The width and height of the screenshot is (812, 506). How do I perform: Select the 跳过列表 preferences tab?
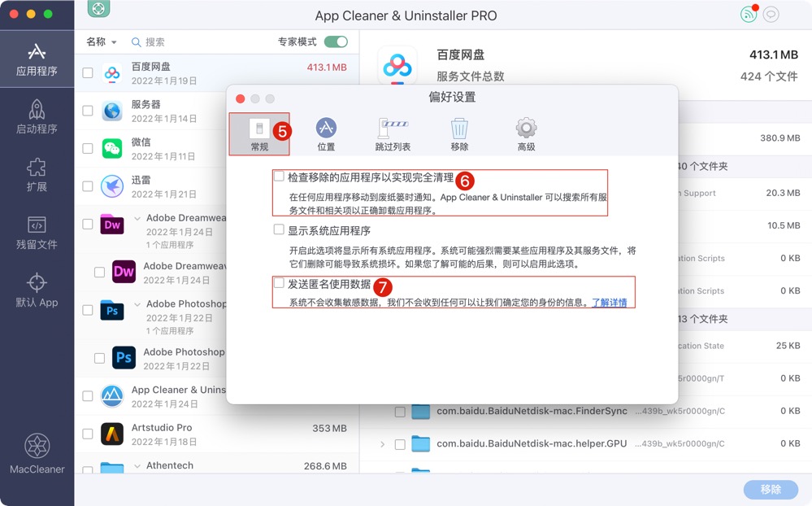[393, 134]
